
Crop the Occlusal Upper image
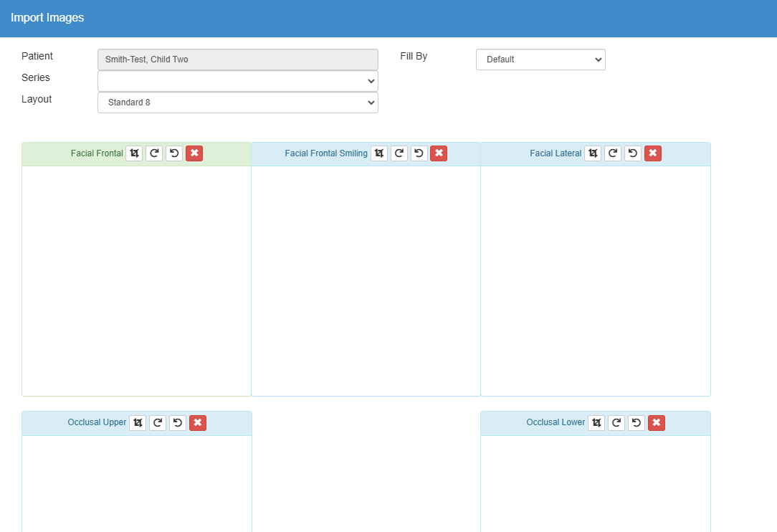[x=138, y=423]
